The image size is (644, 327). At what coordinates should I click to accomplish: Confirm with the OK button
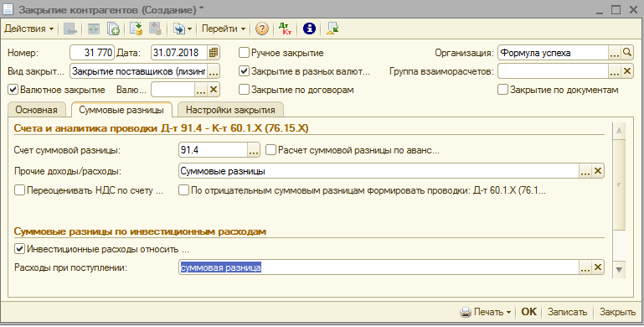[x=528, y=312]
